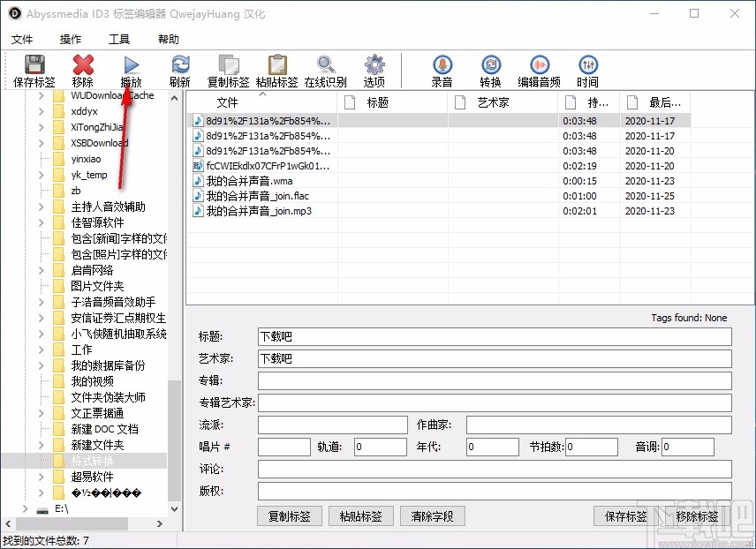Click the 刷新 refresh icon
This screenshot has height=549, width=756.
pyautogui.click(x=180, y=66)
